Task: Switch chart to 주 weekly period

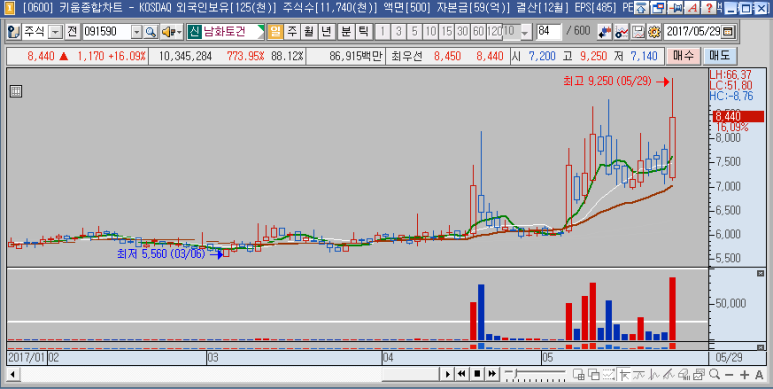Action: (292, 32)
